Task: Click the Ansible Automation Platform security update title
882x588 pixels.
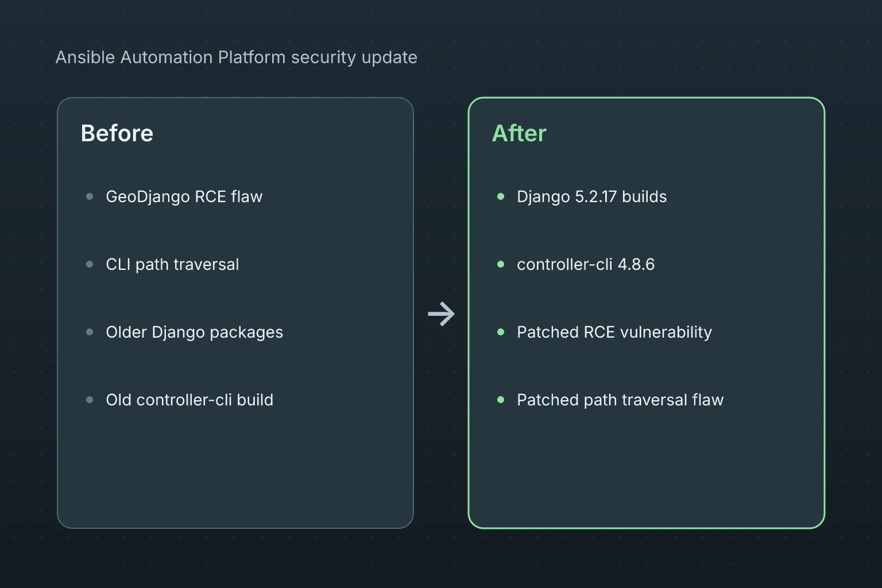Action: [x=237, y=57]
